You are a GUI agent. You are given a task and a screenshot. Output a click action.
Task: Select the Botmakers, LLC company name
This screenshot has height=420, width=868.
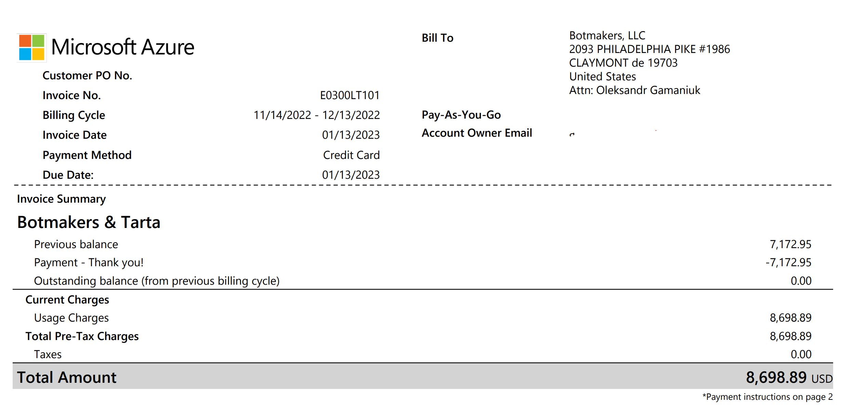607,36
